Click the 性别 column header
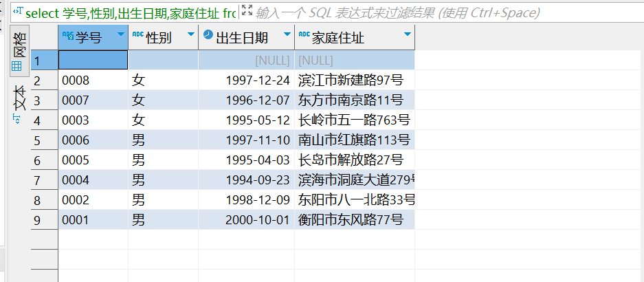This screenshot has width=644, height=282. point(164,38)
